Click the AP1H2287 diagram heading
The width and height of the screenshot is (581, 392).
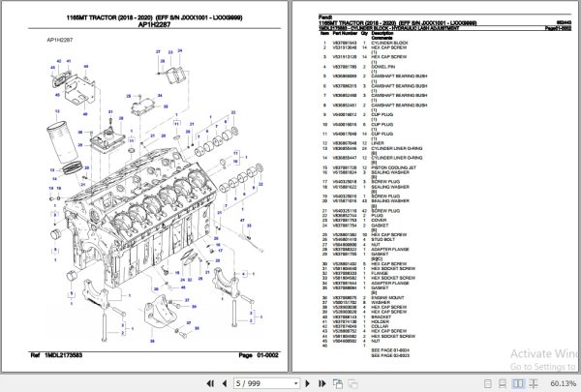(155, 24)
